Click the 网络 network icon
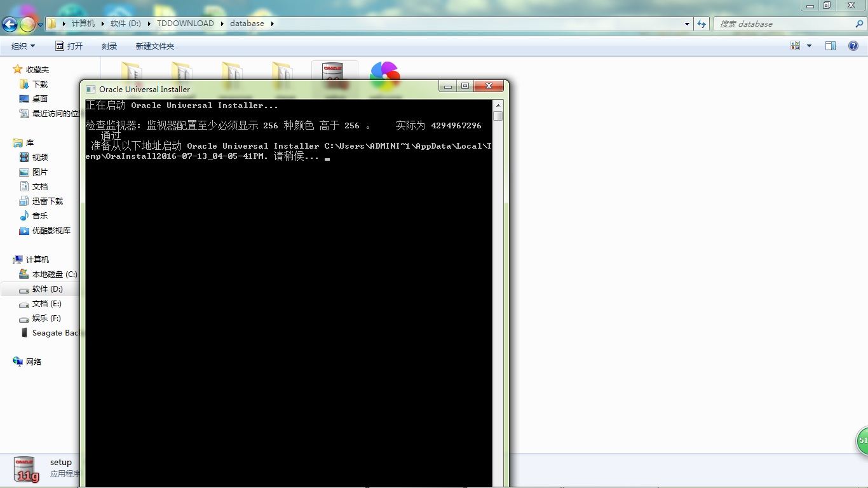 (x=18, y=362)
